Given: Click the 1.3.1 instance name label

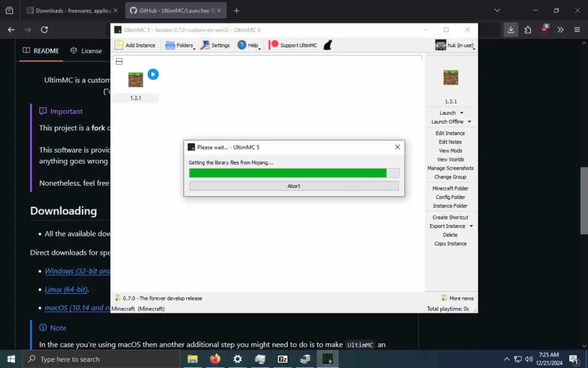Looking at the screenshot, I should (136, 98).
